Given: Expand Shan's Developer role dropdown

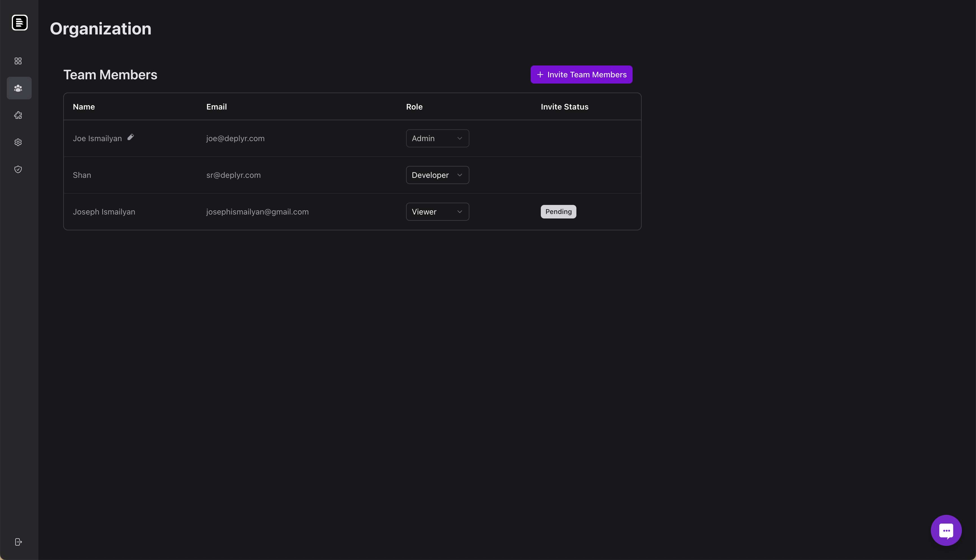Looking at the screenshot, I should [x=437, y=175].
